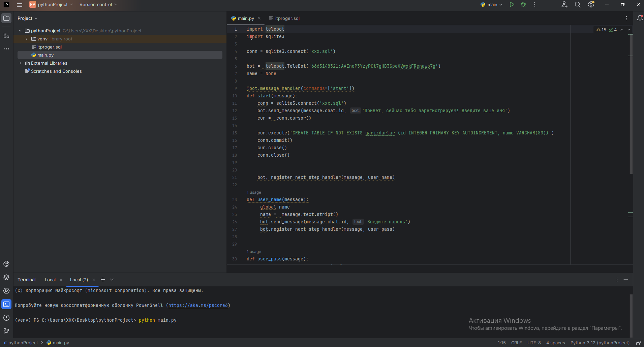Open the Notifications bell
The height and width of the screenshot is (347, 644).
640,18
